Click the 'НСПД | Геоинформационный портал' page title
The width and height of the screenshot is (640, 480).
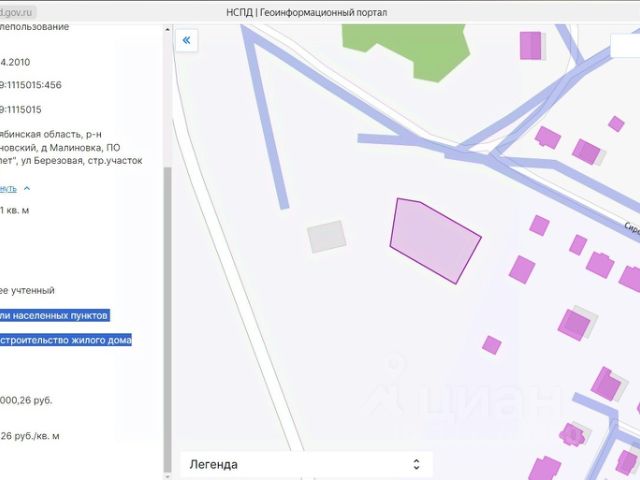[307, 12]
